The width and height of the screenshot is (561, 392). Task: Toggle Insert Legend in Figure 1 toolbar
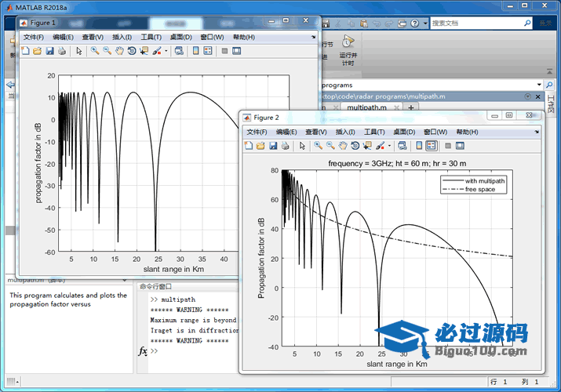[208, 51]
